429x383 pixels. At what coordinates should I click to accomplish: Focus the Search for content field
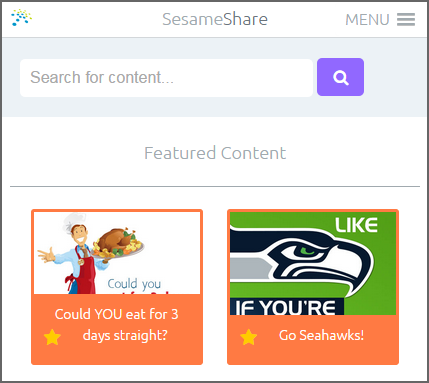pos(166,78)
